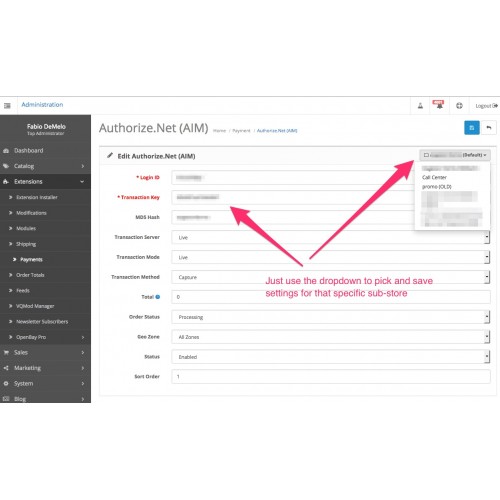Screen dimensions: 500x500
Task: Click the Total input field
Action: click(x=331, y=297)
